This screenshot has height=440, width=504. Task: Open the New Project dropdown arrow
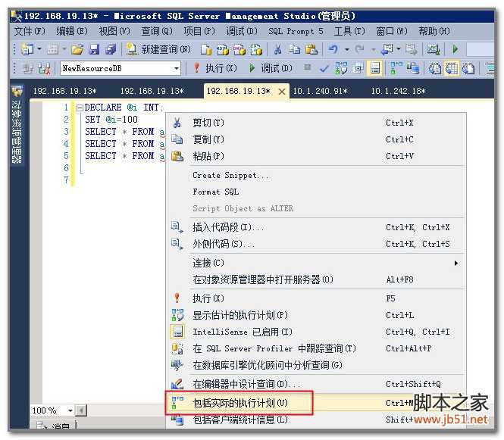(39, 49)
